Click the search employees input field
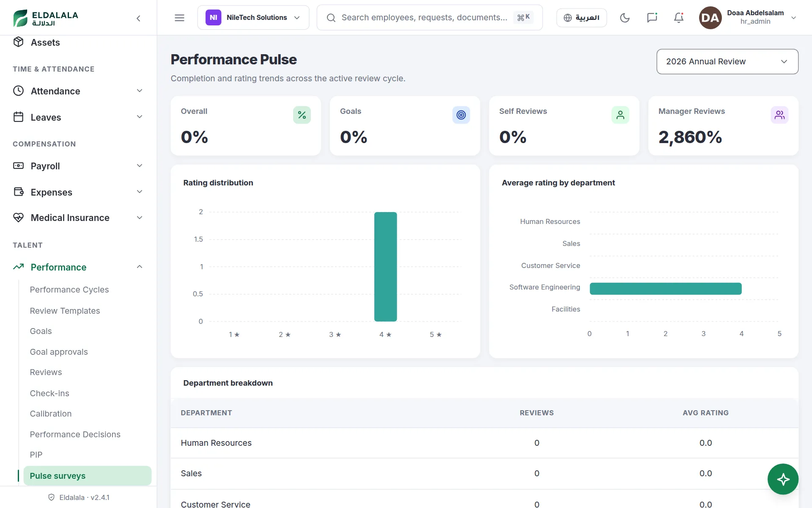The width and height of the screenshot is (812, 508). [x=429, y=18]
